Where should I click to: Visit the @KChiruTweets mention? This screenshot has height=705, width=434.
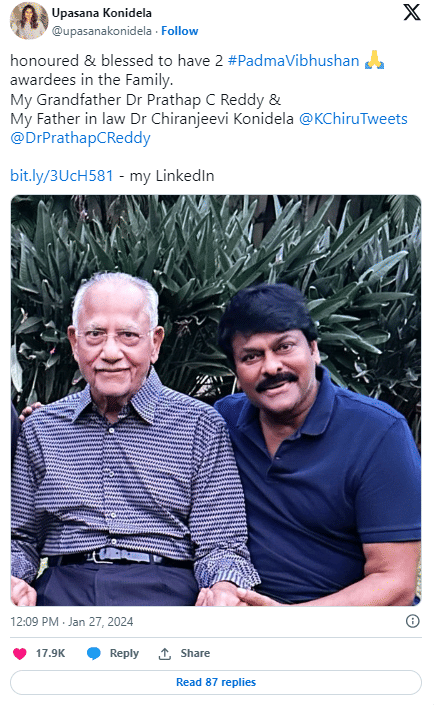[353, 119]
